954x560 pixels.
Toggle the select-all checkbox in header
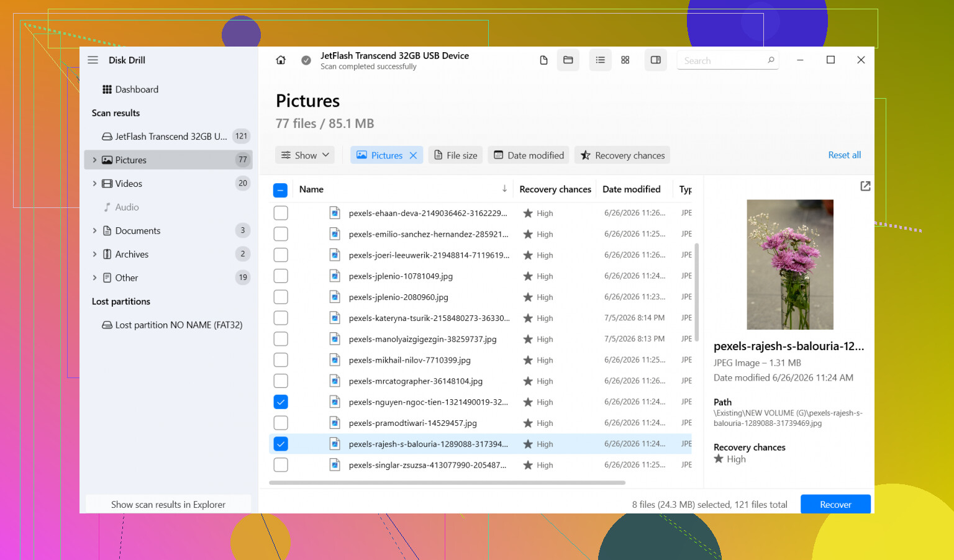(280, 190)
